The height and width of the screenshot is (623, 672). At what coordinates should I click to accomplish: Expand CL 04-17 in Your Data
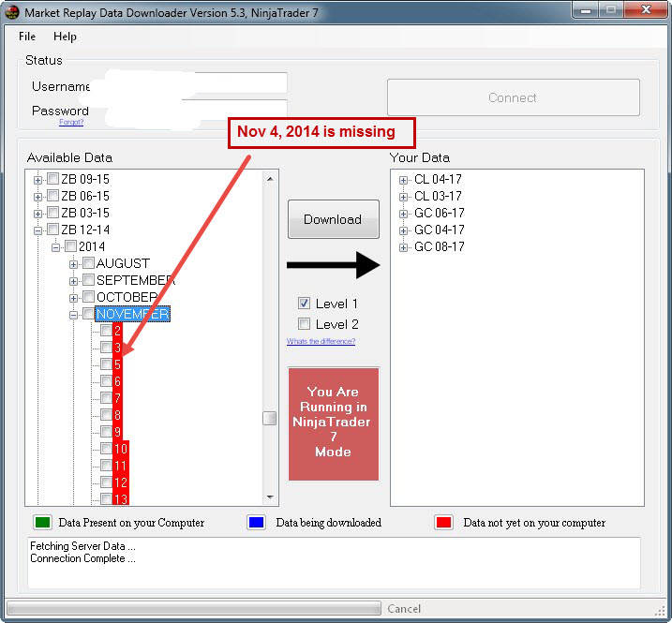(403, 180)
